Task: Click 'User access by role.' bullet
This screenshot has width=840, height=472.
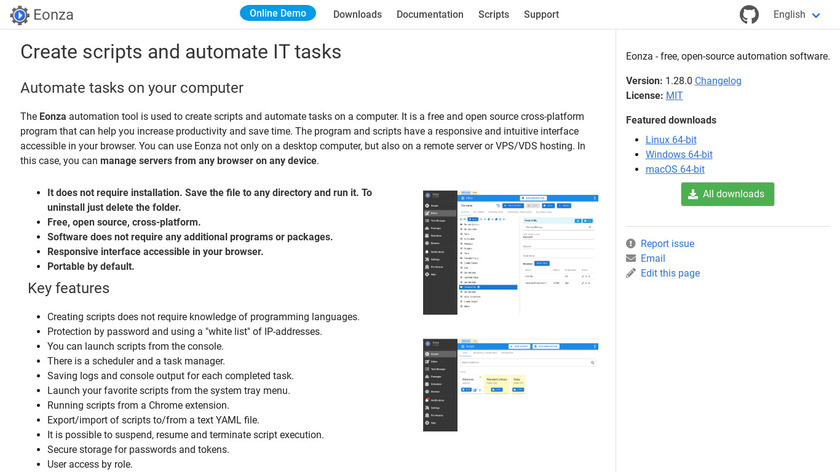Action: click(89, 464)
